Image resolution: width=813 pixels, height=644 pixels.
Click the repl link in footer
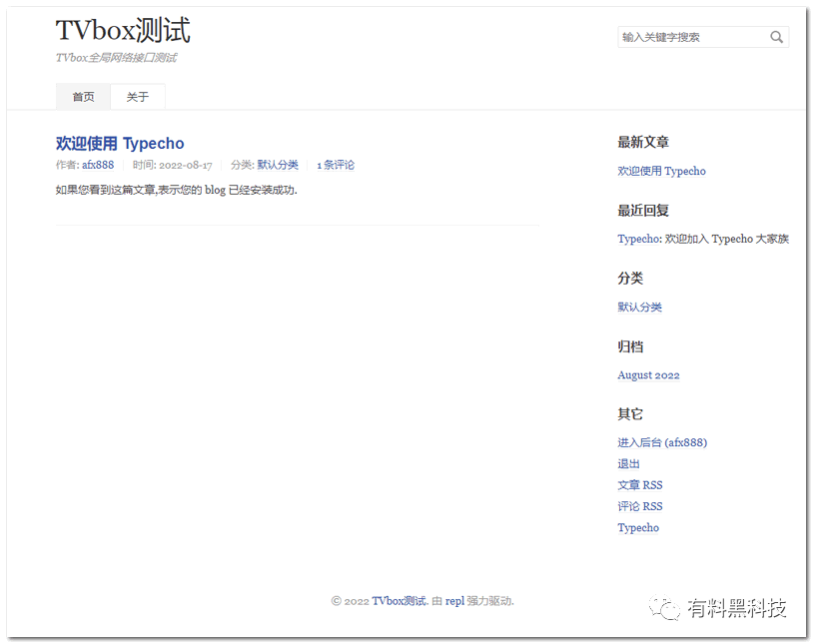[454, 601]
